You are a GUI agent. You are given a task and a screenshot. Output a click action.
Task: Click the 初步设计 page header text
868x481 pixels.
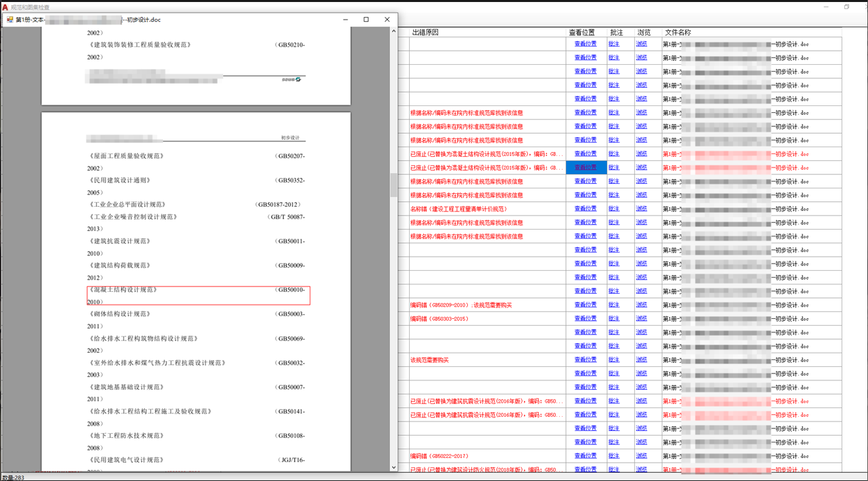coord(290,138)
